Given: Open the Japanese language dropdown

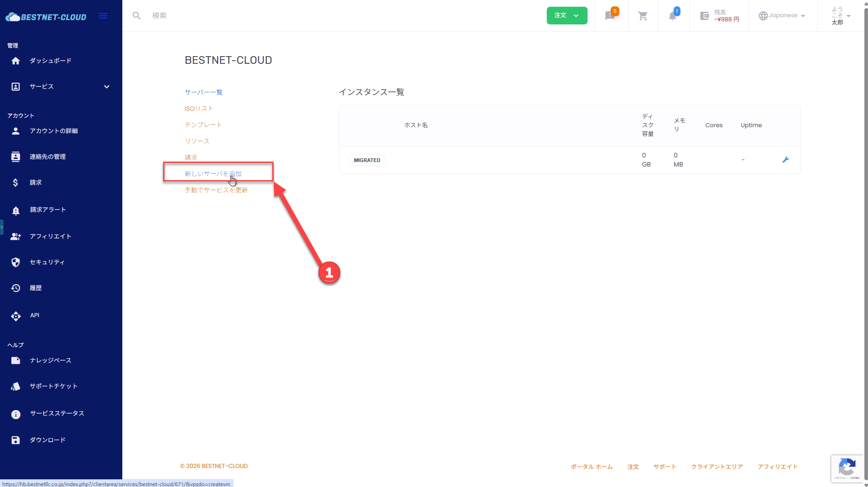Looking at the screenshot, I should 782,16.
